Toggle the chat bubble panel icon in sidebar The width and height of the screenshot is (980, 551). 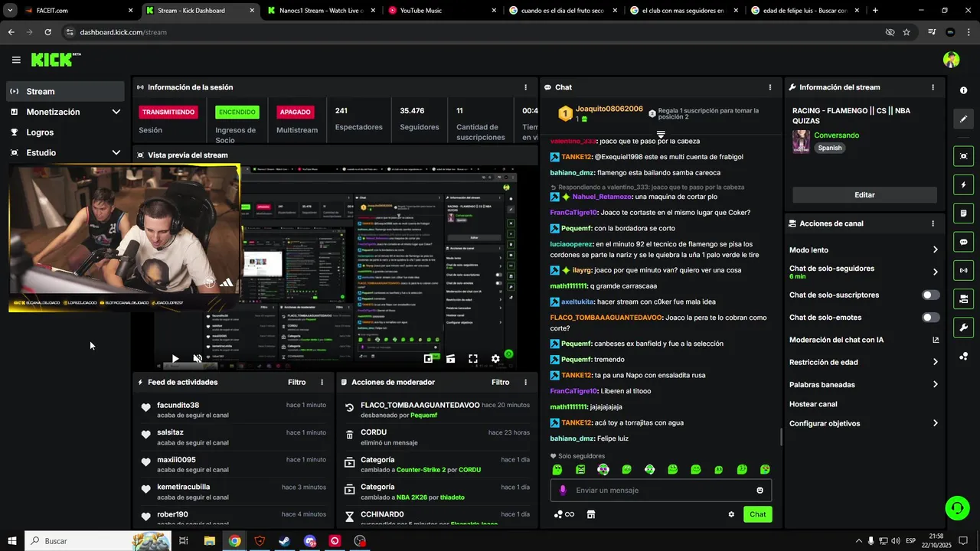point(963,242)
